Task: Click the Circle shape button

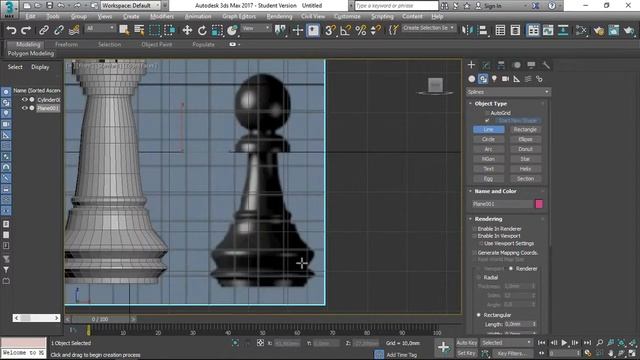Action: pyautogui.click(x=489, y=139)
